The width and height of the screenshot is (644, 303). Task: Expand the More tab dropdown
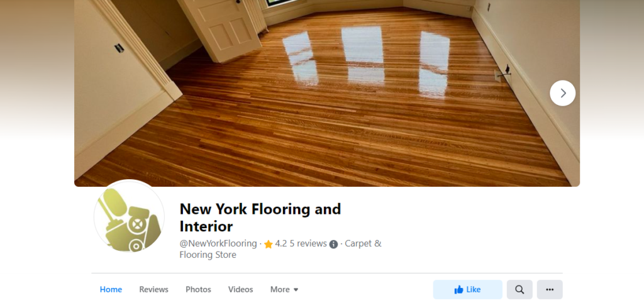[284, 289]
